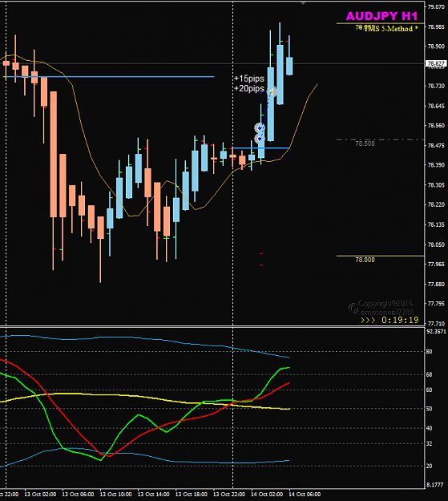Click 77.880 on the price scale
The image size is (448, 501).
tap(436, 284)
